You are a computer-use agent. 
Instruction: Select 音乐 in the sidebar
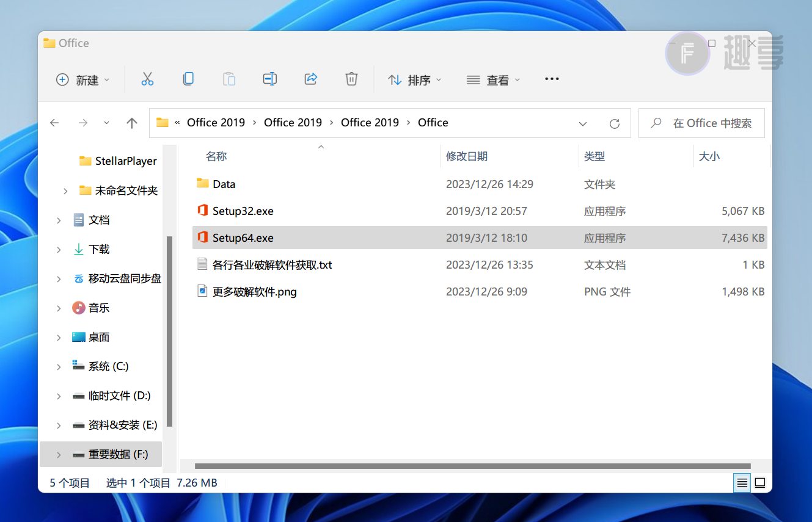[99, 308]
